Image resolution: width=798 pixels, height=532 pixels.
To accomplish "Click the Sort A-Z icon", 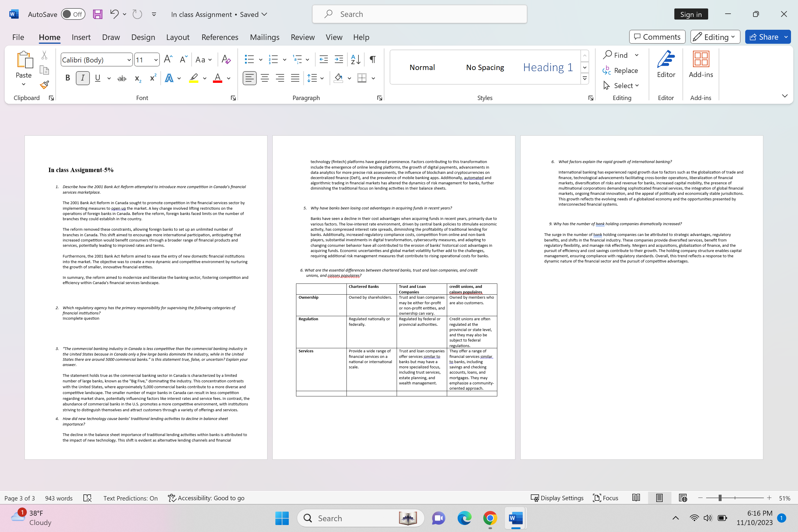I will pyautogui.click(x=355, y=60).
